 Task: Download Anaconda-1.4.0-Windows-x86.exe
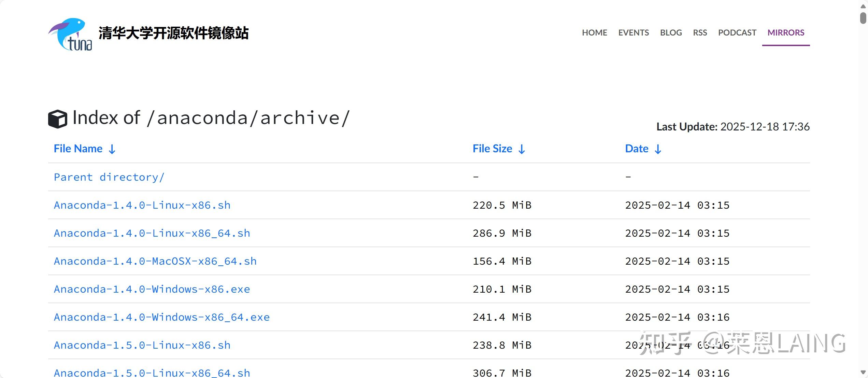point(152,289)
